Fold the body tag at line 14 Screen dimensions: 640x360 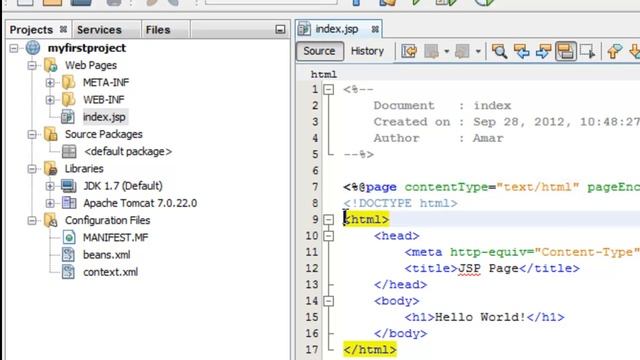click(329, 301)
